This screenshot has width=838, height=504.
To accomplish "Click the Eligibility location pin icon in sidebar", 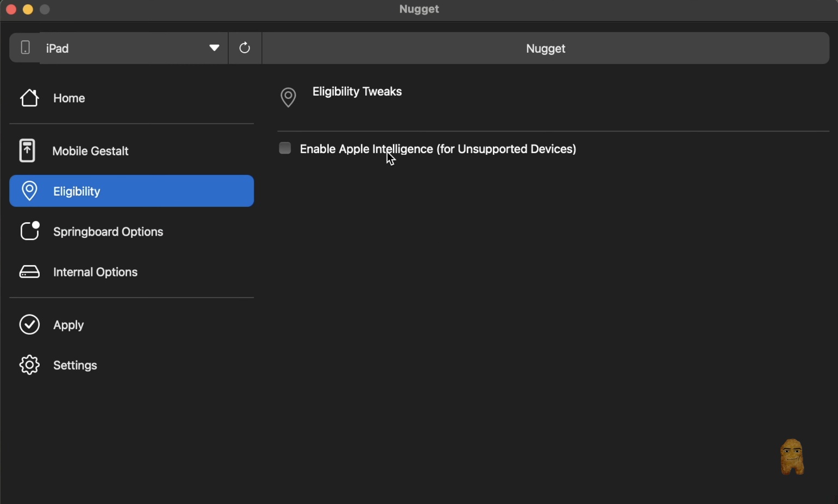I will point(29,191).
